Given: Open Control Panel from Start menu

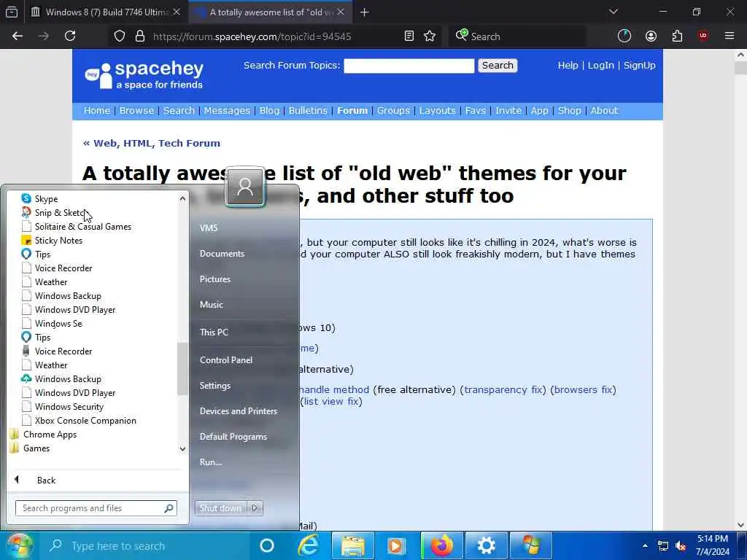Looking at the screenshot, I should [x=226, y=360].
